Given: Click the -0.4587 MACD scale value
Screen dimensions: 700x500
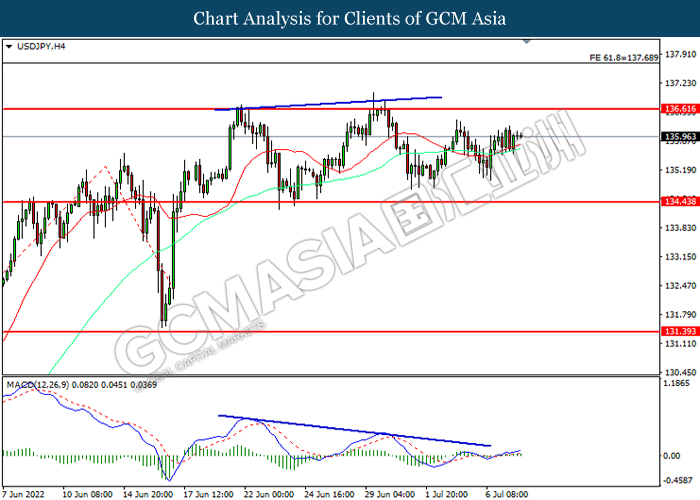Looking at the screenshot, I should (678, 481).
